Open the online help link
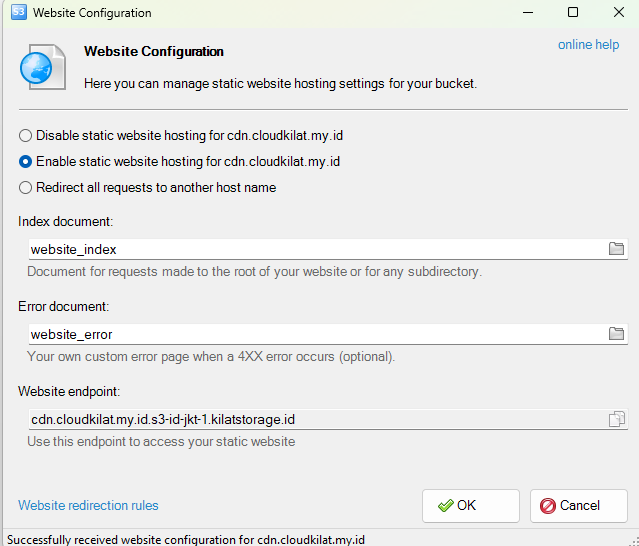 [x=588, y=44]
